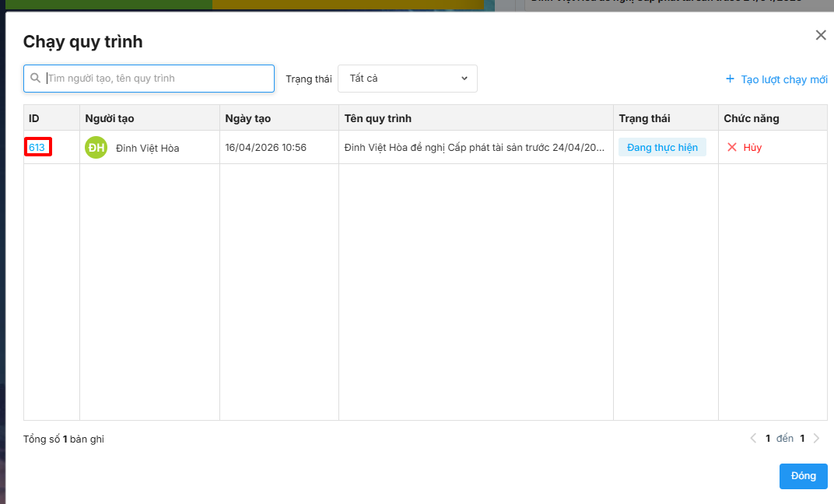Click the Chức năng column header
The width and height of the screenshot is (834, 504).
point(751,118)
